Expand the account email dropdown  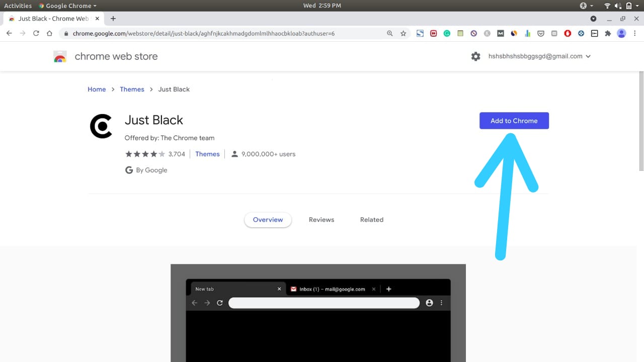tap(588, 56)
